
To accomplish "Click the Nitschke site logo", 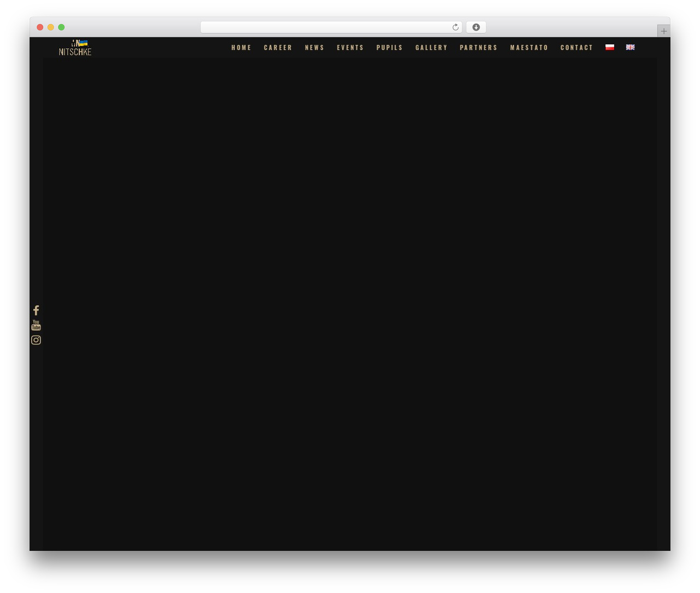I will click(x=75, y=48).
